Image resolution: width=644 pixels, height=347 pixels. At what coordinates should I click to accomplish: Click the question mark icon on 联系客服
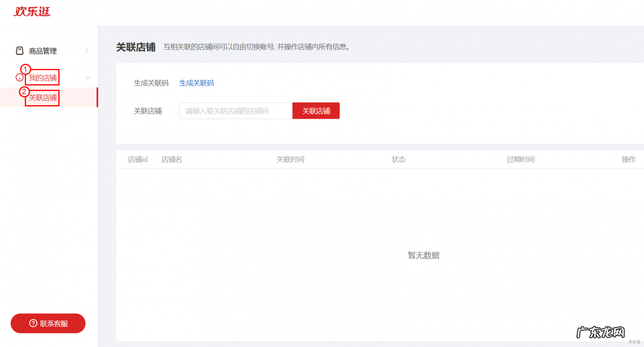coord(33,323)
